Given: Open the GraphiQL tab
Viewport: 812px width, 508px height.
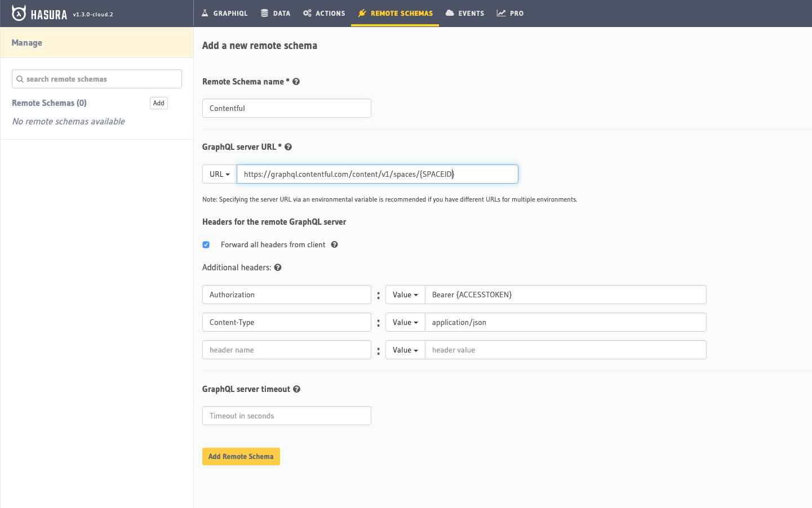Looking at the screenshot, I should tap(224, 13).
